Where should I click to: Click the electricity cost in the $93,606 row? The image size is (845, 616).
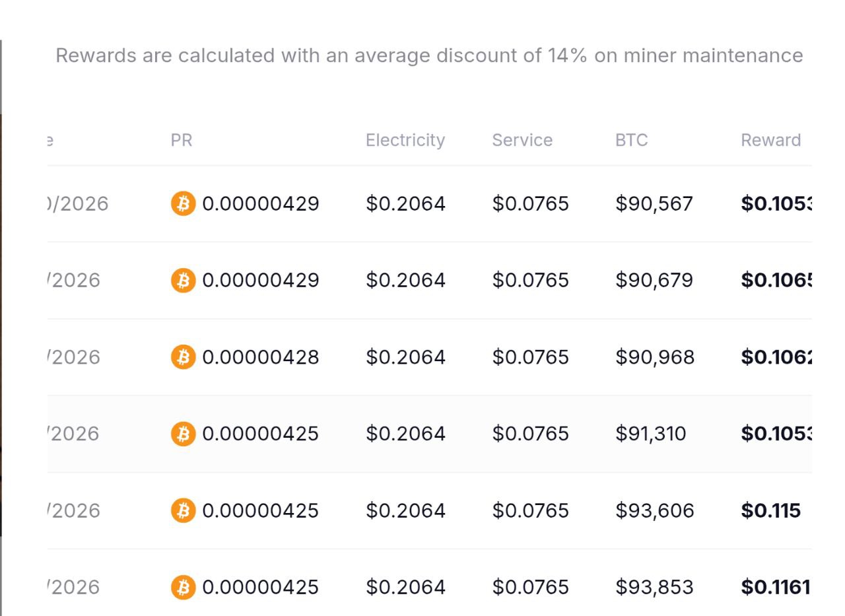coord(405,510)
